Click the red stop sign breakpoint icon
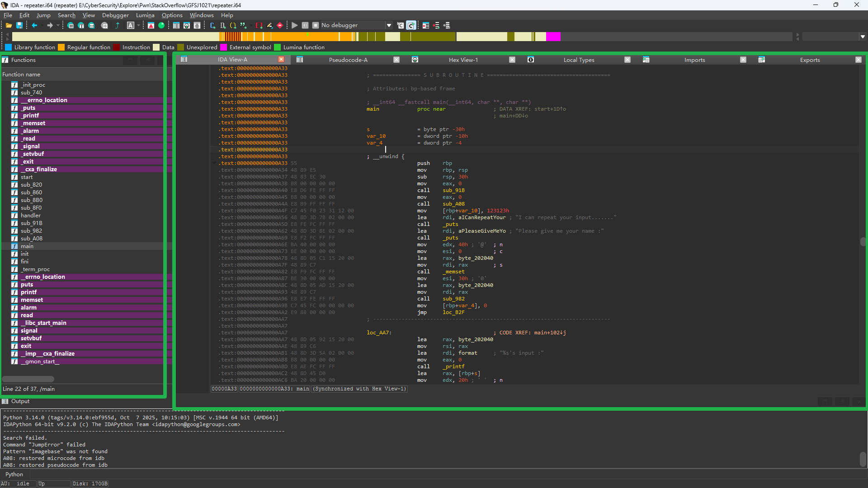Screen dimensions: 868x488 280,26
